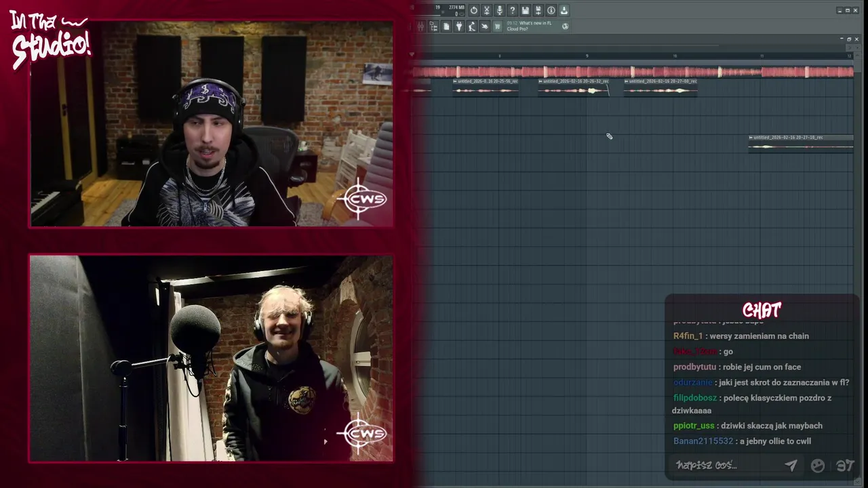Click username R4fin_1 in chat

click(x=688, y=336)
